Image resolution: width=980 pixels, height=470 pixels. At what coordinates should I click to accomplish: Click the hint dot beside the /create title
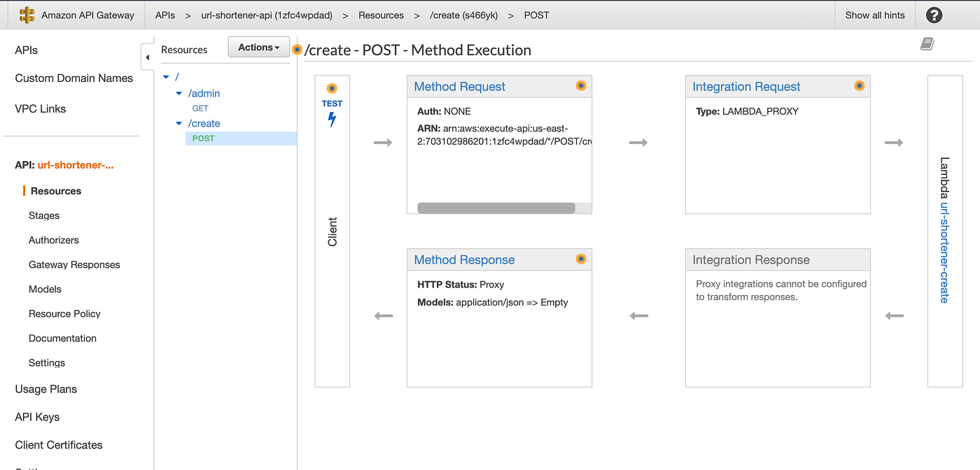coord(297,50)
